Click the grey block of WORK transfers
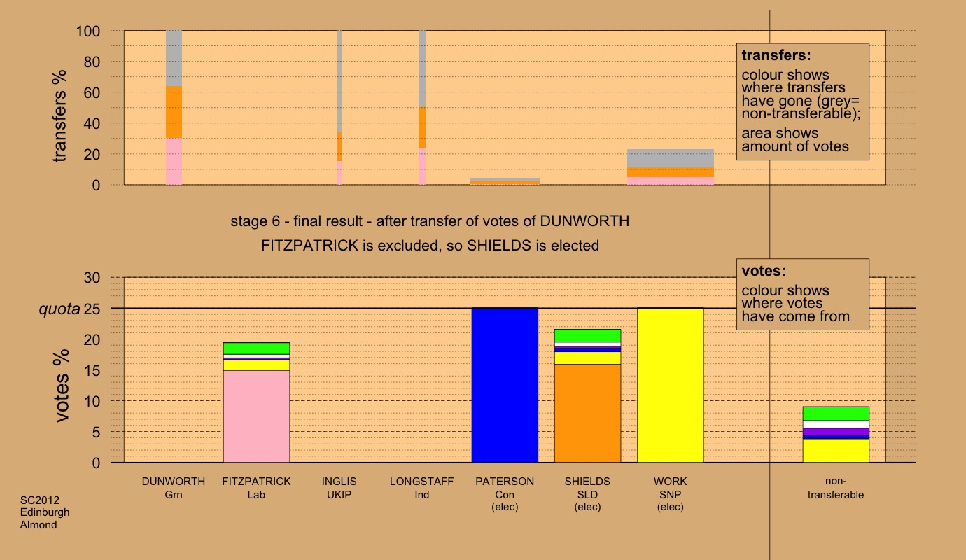 [670, 157]
